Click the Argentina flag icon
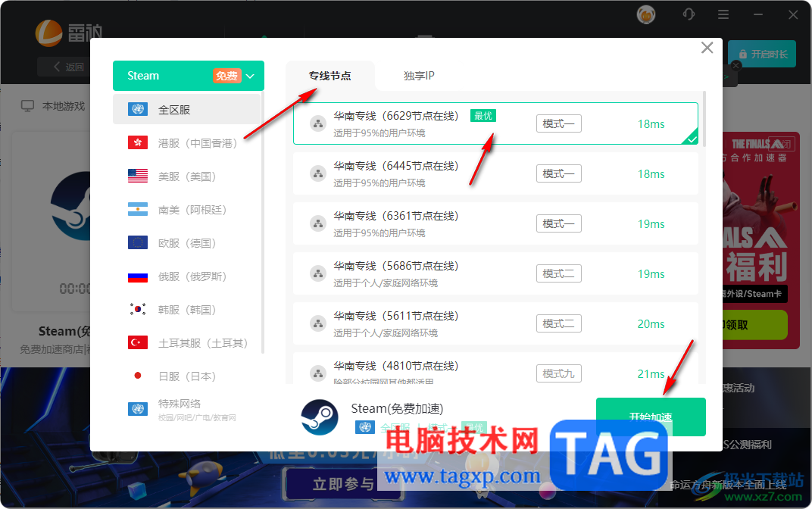Screen dimensions: 812x509 (138, 209)
